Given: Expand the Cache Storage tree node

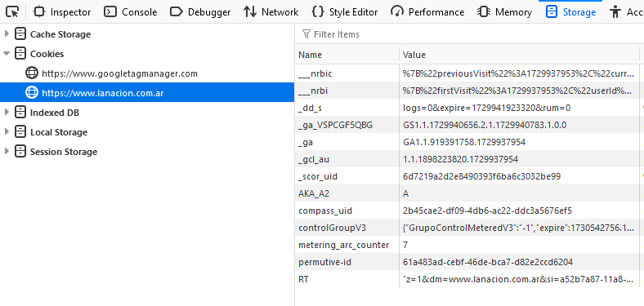Looking at the screenshot, I should coord(7,34).
